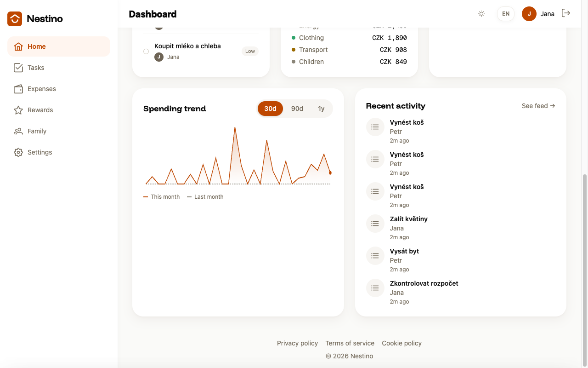Image resolution: width=588 pixels, height=368 pixels.
Task: Select the 90d spending range
Action: coord(297,109)
